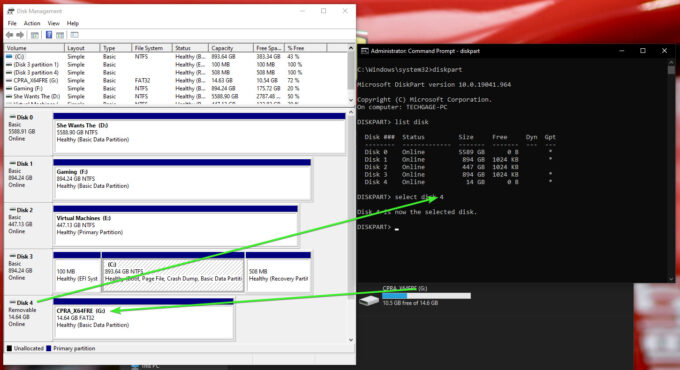Open the View menu
This screenshot has height=370, width=680.
tap(53, 23)
